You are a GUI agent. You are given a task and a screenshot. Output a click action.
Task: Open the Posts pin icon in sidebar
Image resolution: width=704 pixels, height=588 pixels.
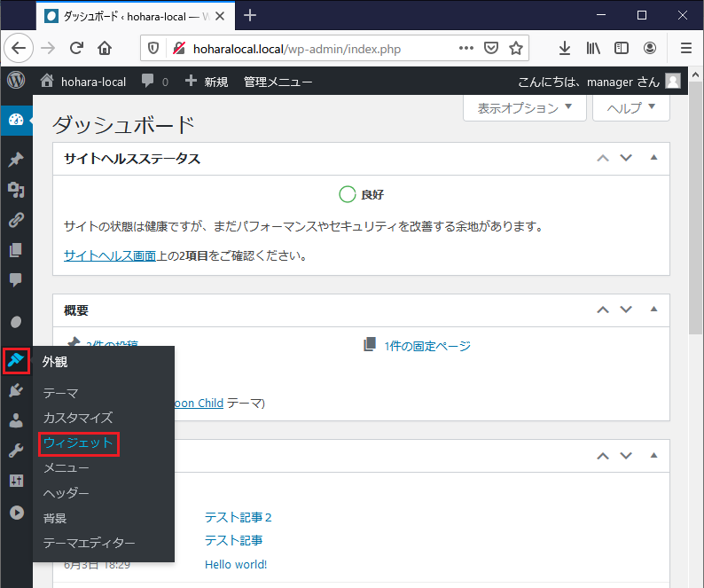pos(16,160)
